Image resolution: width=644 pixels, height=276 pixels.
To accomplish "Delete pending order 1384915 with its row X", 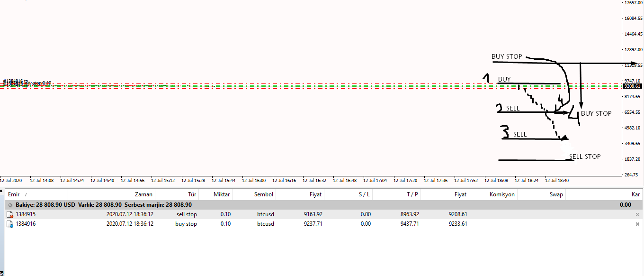I will coord(637,214).
